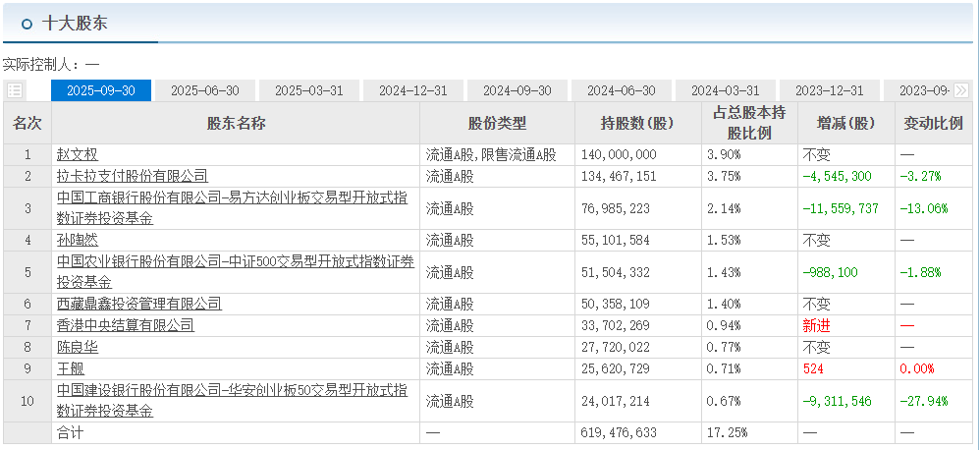Select the share count 76,985,223

(x=616, y=208)
